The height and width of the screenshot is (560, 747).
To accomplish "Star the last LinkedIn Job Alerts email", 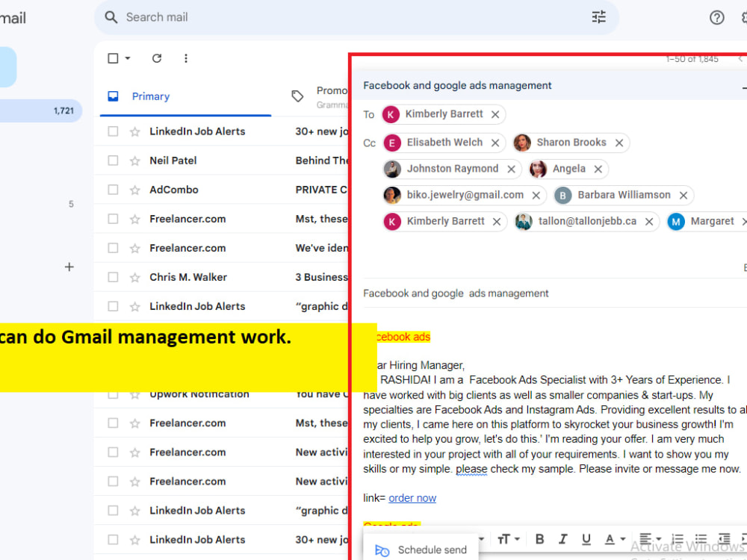I will (x=134, y=540).
